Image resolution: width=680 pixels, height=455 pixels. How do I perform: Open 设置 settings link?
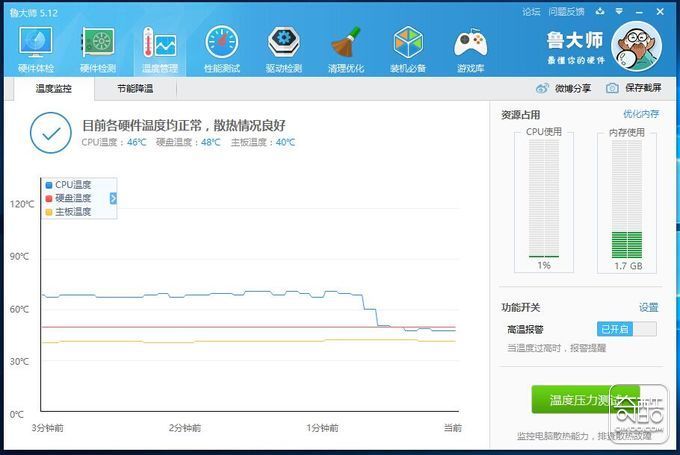649,308
